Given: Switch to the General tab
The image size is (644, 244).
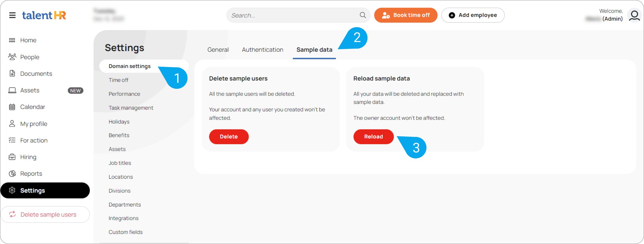Looking at the screenshot, I should [x=218, y=50].
